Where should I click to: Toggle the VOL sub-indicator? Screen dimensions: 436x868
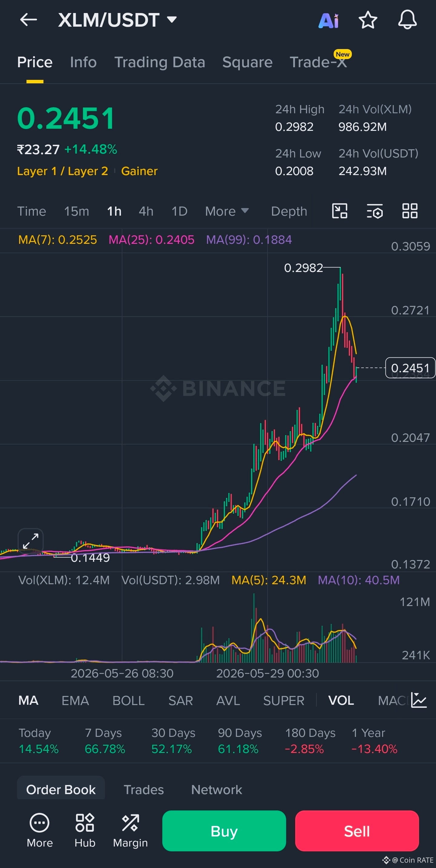pyautogui.click(x=341, y=701)
